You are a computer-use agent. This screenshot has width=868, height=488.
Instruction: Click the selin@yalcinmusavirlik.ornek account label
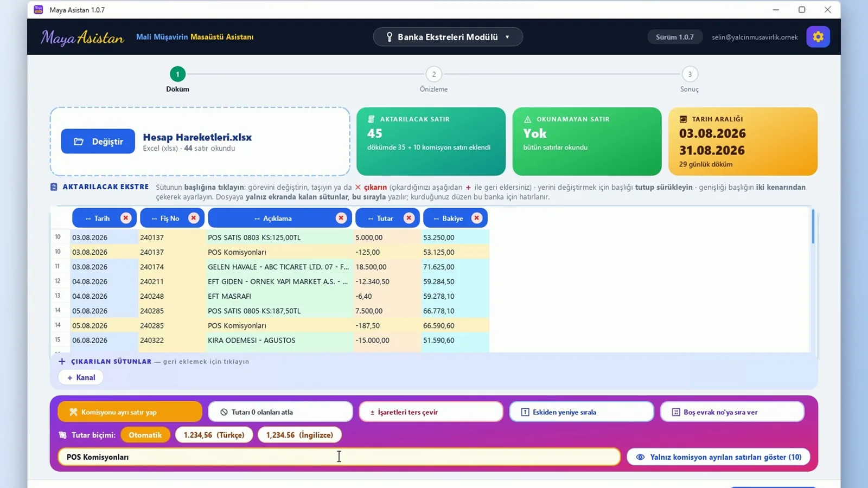tap(755, 37)
